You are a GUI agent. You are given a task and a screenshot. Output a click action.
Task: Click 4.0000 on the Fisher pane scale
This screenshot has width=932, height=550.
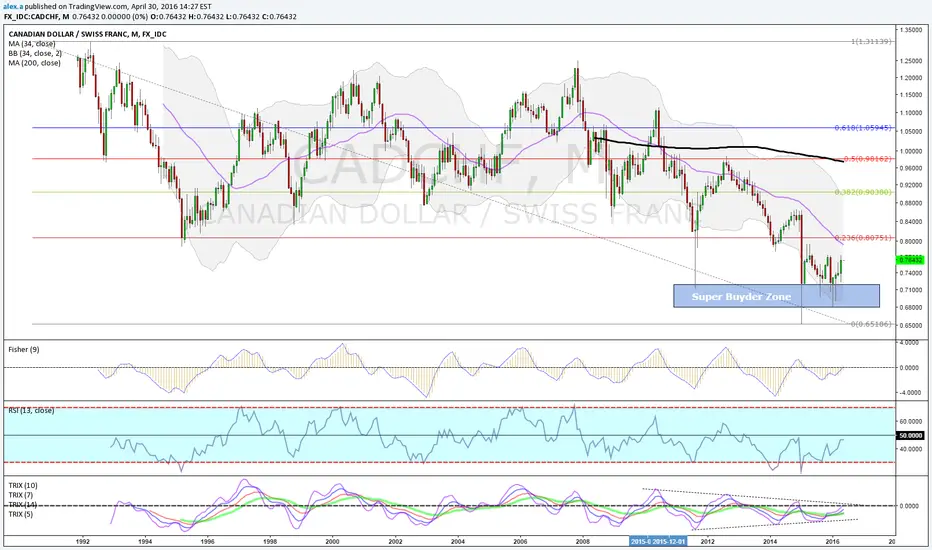(911, 343)
